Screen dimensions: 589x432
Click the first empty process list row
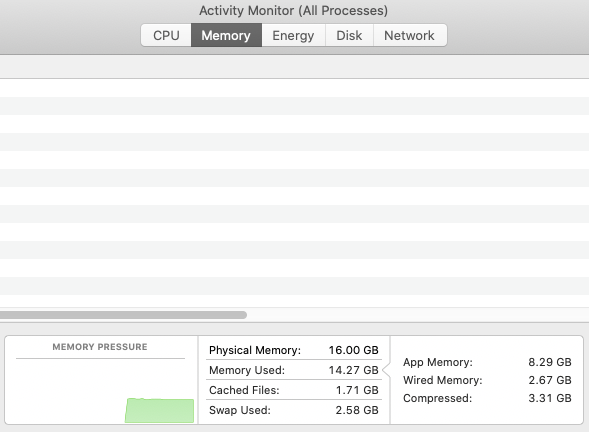coord(294,88)
